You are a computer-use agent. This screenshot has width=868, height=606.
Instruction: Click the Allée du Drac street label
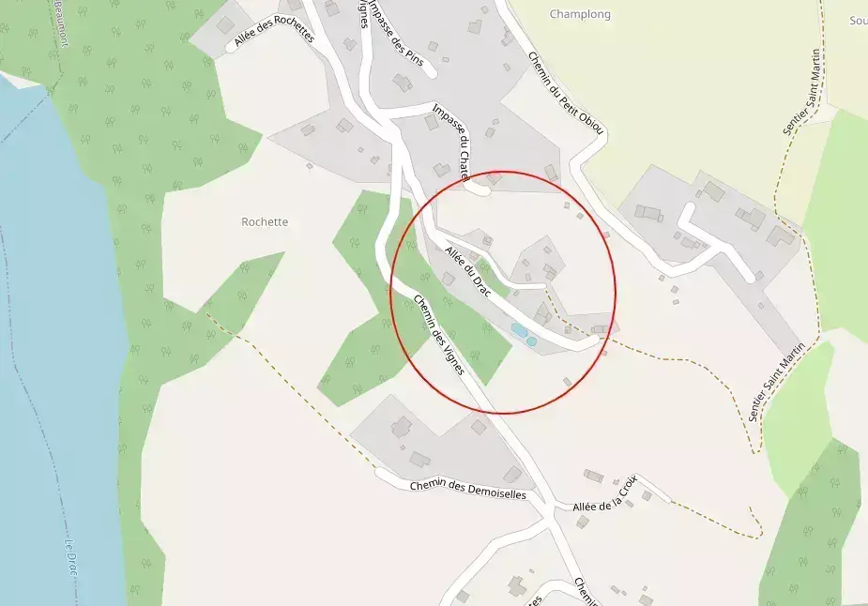[x=467, y=272]
